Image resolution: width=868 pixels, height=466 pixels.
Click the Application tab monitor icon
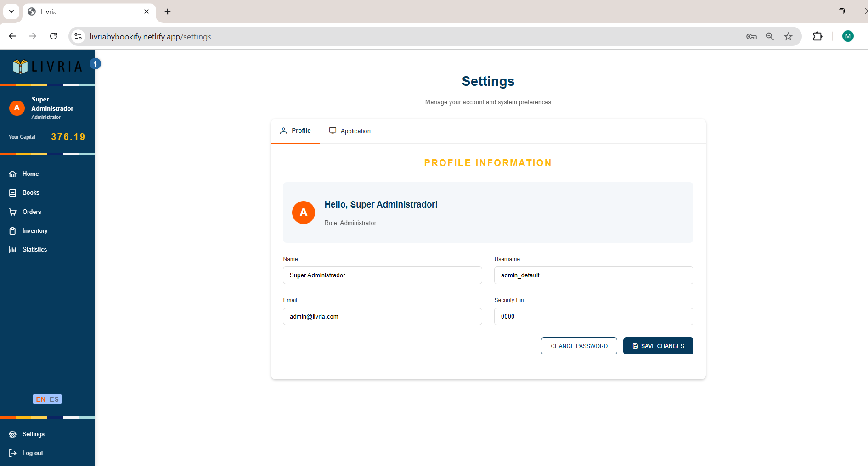pos(333,131)
